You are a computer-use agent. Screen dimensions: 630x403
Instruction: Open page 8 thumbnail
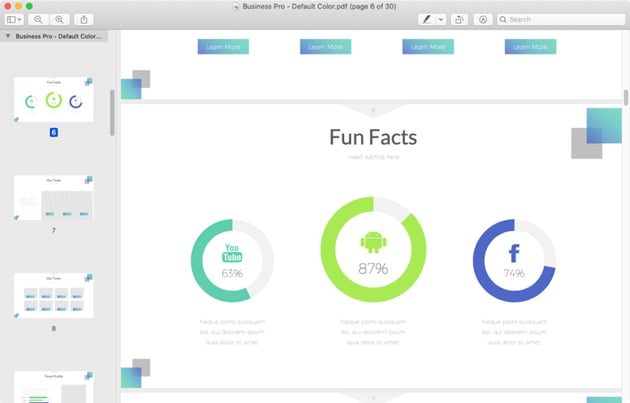pos(54,296)
